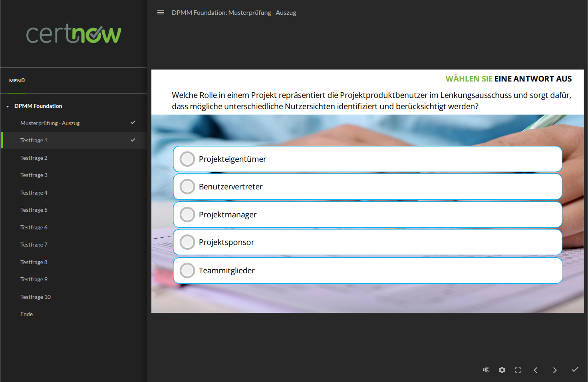Choose the Teammitglieder radio option
The image size is (588, 382).
pos(187,271)
